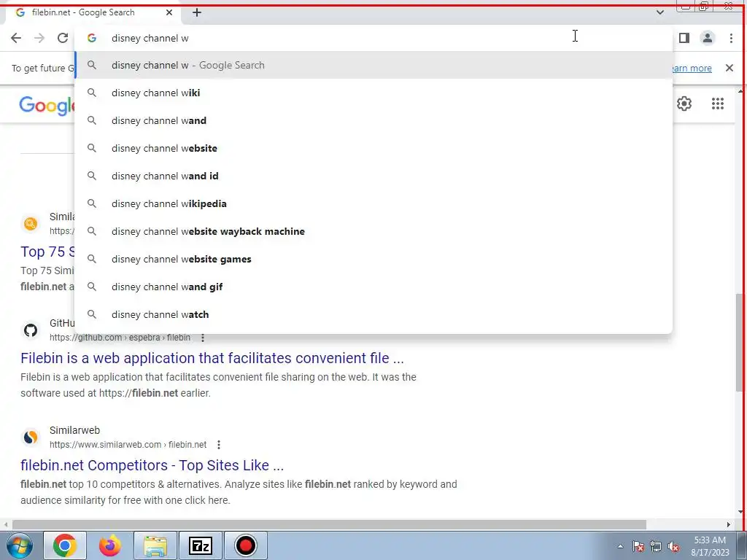Open options for the Similarweb filebin.net result

219,445
